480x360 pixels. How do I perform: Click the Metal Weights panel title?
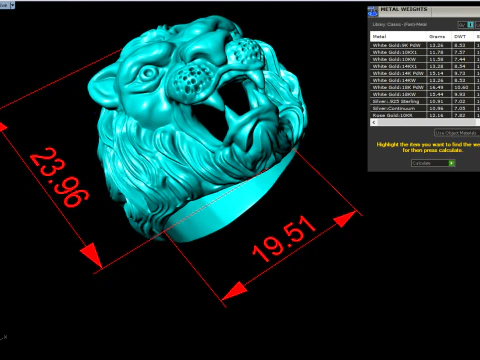[404, 9]
